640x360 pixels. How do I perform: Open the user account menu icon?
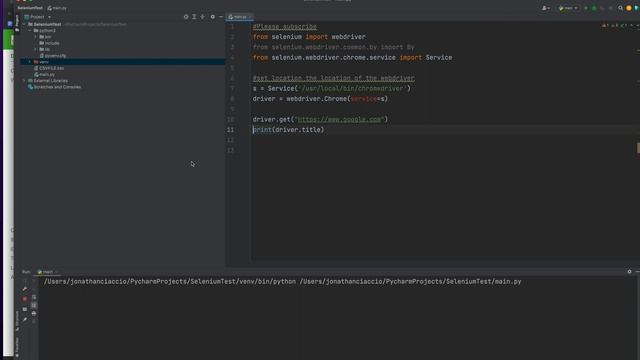tap(546, 8)
